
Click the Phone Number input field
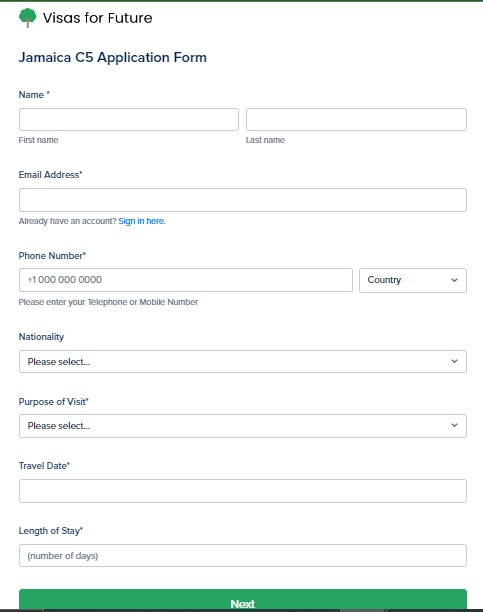[186, 280]
